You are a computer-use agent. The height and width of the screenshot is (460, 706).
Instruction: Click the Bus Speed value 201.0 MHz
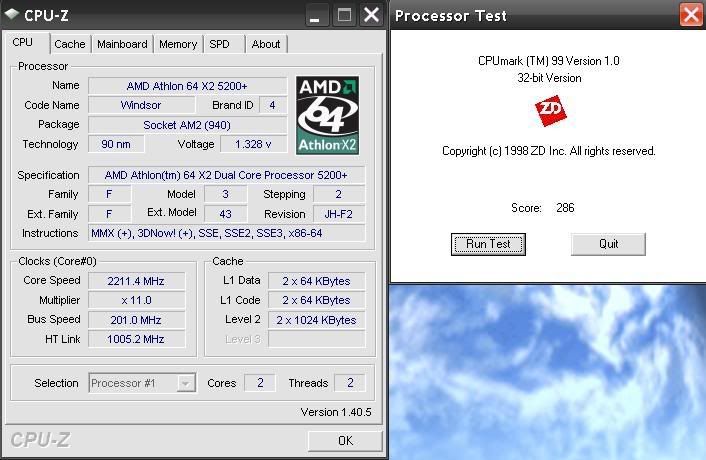click(136, 320)
